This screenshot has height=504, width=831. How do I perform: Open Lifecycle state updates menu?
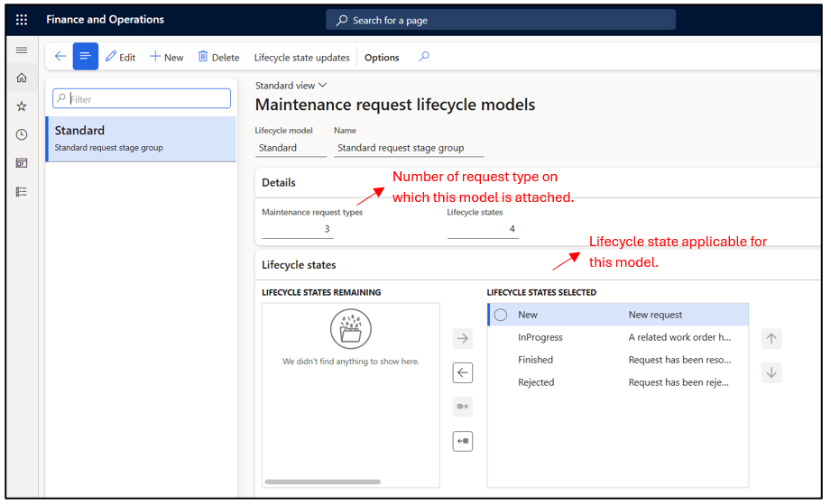click(x=301, y=58)
